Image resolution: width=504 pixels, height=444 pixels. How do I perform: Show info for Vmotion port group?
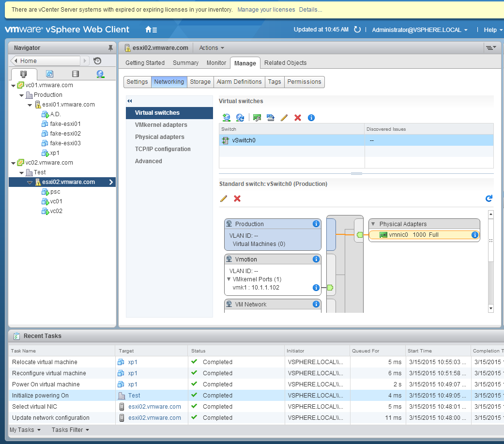point(316,259)
